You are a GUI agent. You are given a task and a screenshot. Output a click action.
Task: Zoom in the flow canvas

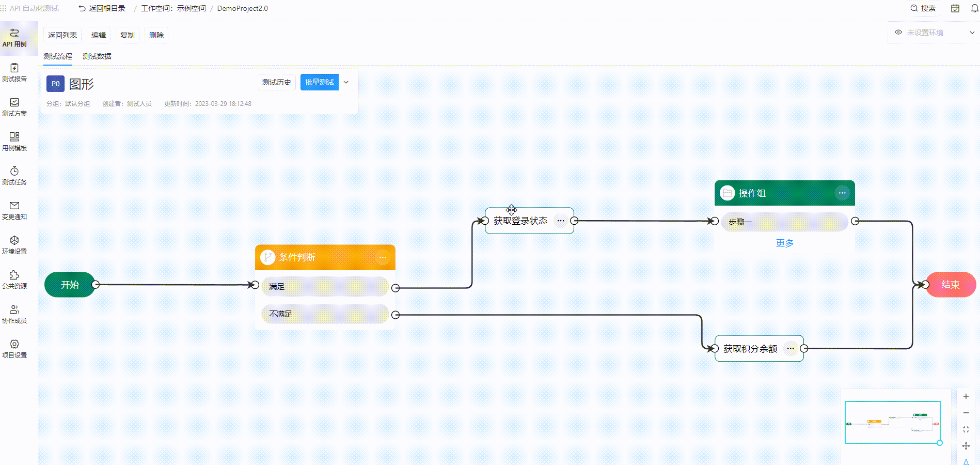[x=966, y=396]
